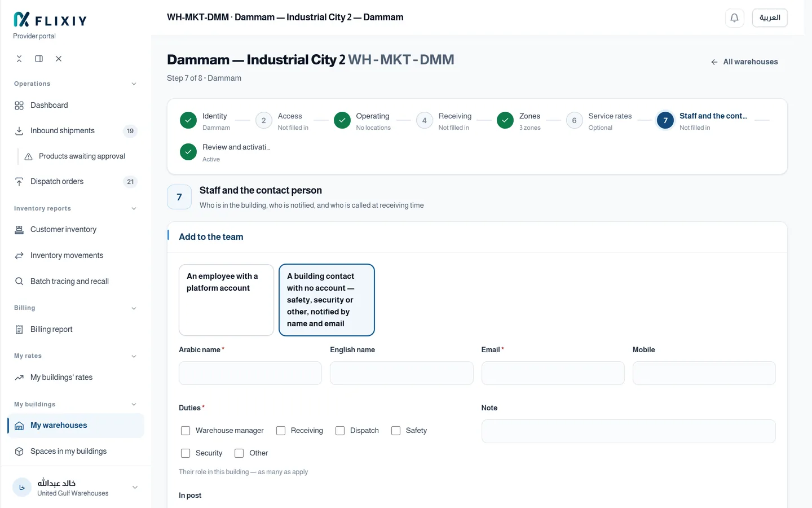
Task: Expand the user account menu chevron
Action: point(135,488)
